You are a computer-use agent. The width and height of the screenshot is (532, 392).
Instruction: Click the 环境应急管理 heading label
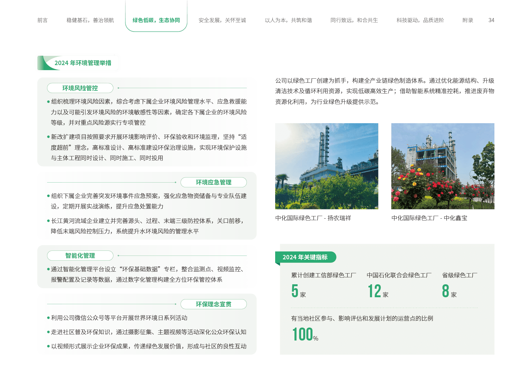pos(214,182)
